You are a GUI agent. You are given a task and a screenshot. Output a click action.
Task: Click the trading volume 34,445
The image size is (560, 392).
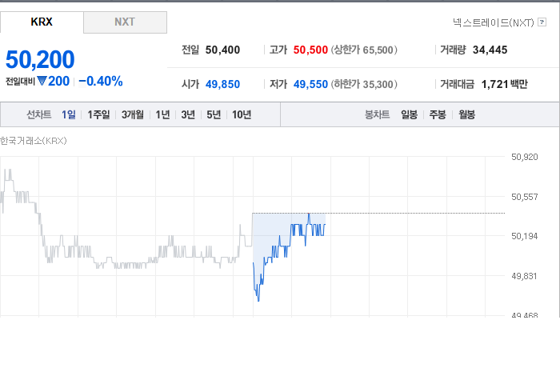(490, 50)
